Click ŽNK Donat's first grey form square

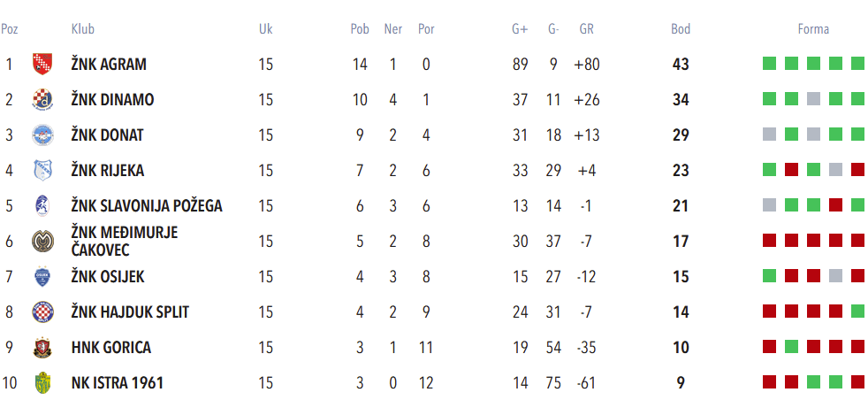[x=769, y=135]
